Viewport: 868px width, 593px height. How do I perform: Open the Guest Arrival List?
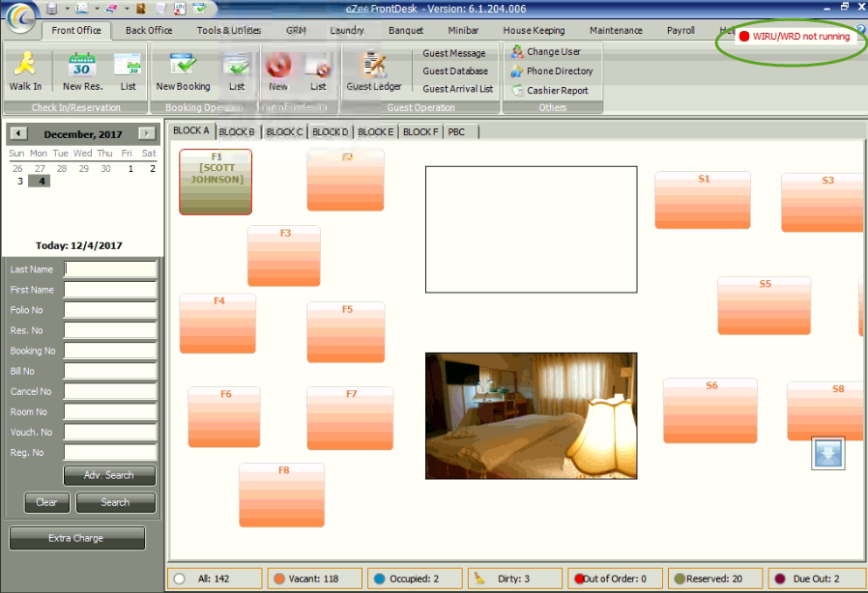point(458,89)
